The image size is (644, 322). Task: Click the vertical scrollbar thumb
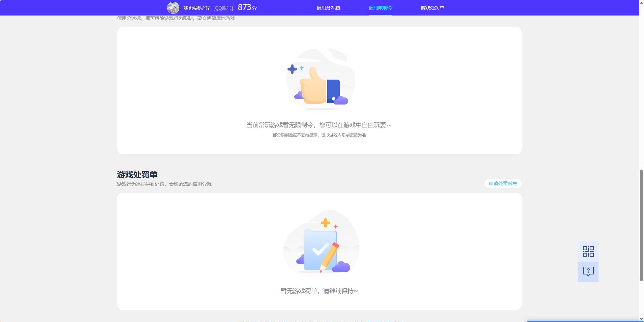pos(641,225)
